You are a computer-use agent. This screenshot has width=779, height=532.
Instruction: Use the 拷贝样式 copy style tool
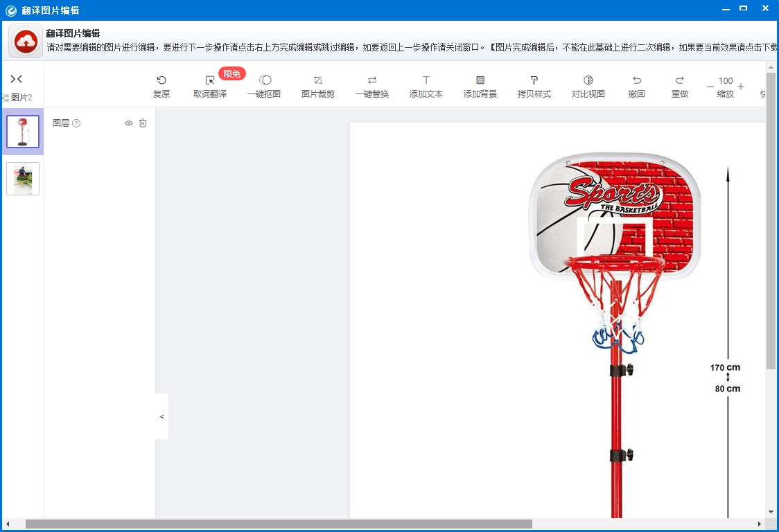click(x=534, y=87)
